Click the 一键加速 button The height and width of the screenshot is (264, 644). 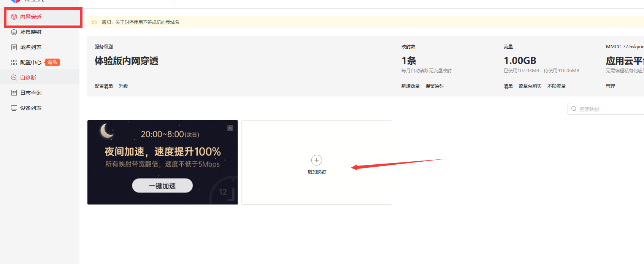point(162,186)
